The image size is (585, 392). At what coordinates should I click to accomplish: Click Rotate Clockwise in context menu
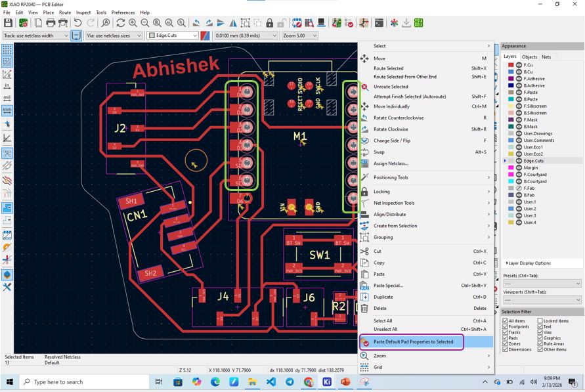click(x=391, y=129)
